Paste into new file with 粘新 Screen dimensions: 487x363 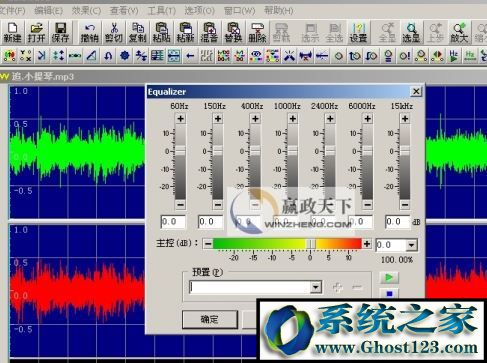[x=185, y=32]
